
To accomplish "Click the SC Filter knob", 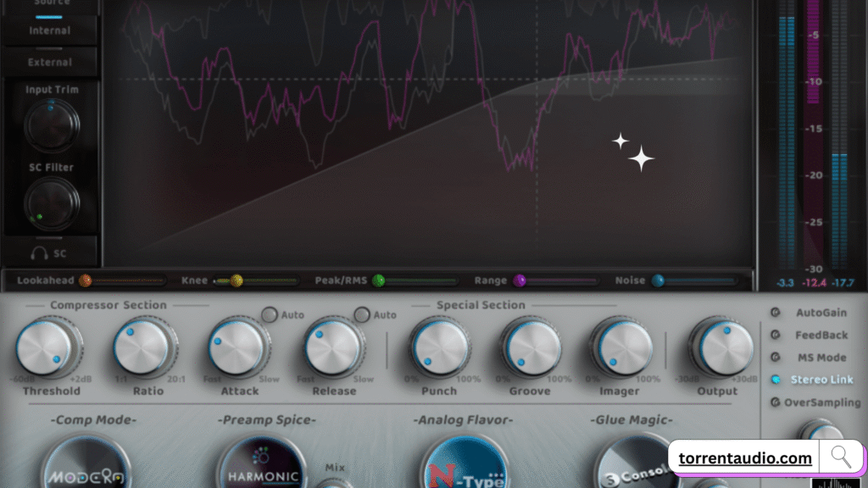I will pos(51,205).
